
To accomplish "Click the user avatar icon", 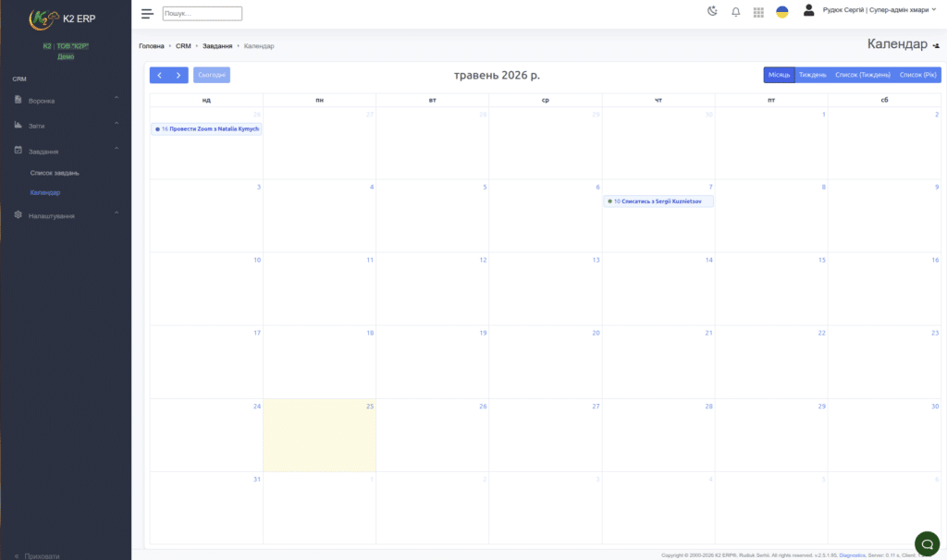I will (808, 10).
